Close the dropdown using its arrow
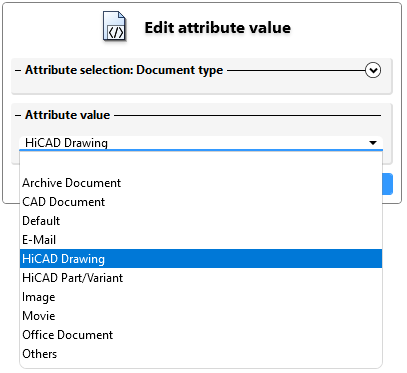 (373, 143)
